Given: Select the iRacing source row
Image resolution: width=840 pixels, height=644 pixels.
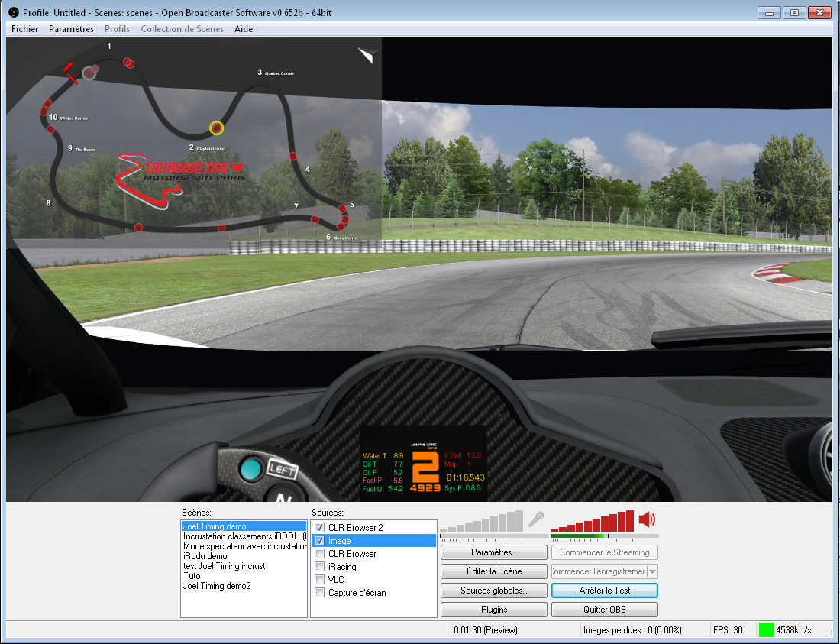Looking at the screenshot, I should point(374,566).
